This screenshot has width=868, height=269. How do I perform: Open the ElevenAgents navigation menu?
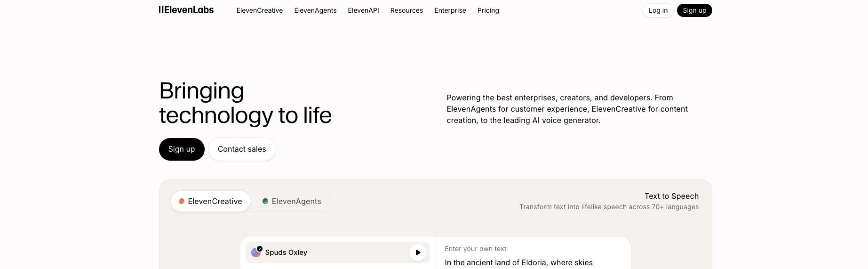(315, 10)
